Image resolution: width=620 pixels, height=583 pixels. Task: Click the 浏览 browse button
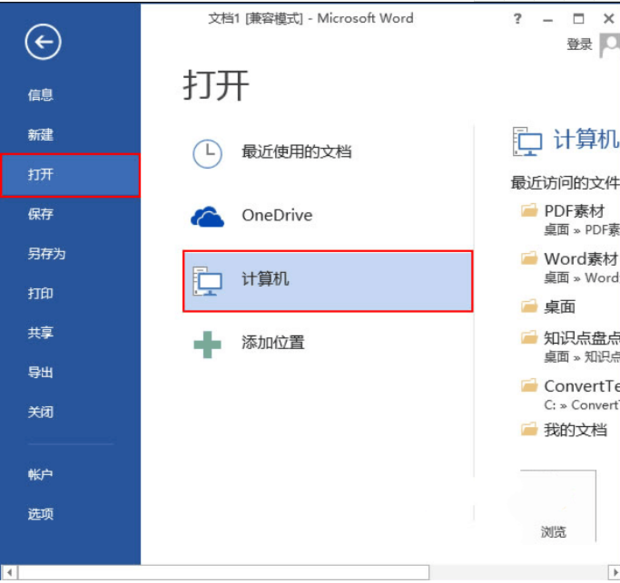[x=558, y=506]
